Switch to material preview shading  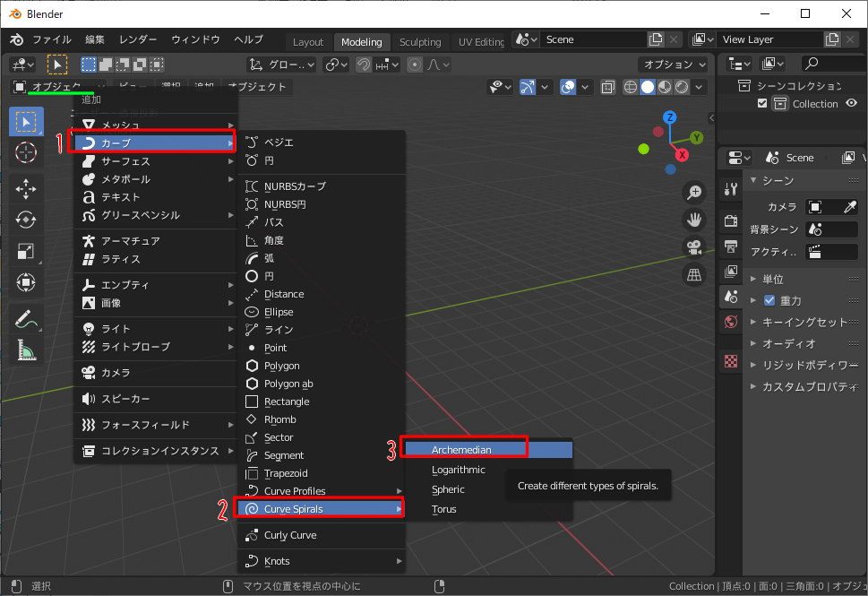[x=665, y=87]
